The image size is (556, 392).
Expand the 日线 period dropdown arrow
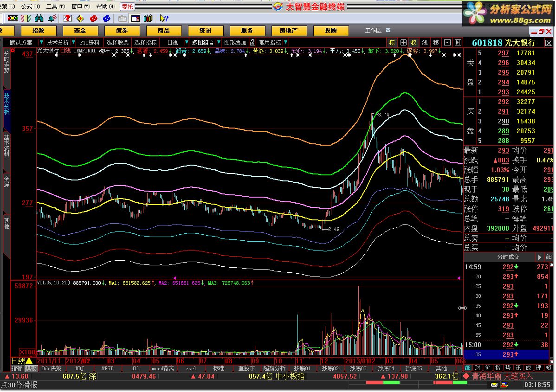pyautogui.click(x=187, y=43)
